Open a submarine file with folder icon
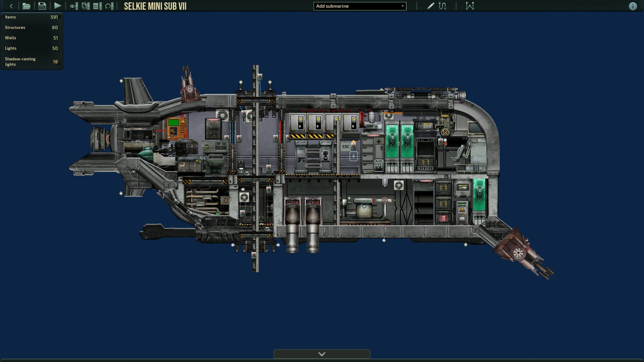Screen dimensions: 644x362 point(26,6)
